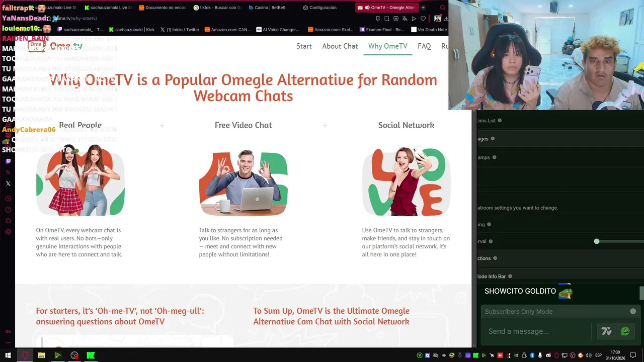This screenshot has width=644, height=362.
Task: Switch to the OmeTV browser tab
Action: coord(386,8)
